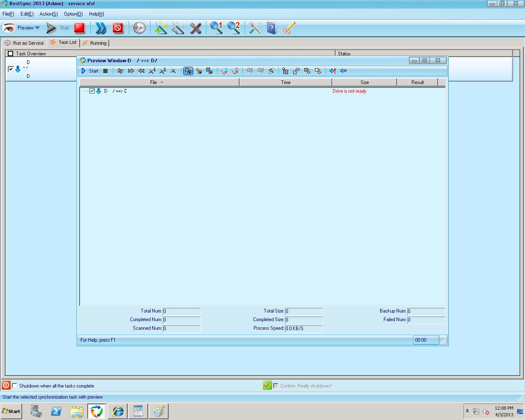This screenshot has width=525, height=420.
Task: Open the clock schedule icon
Action: (139, 28)
